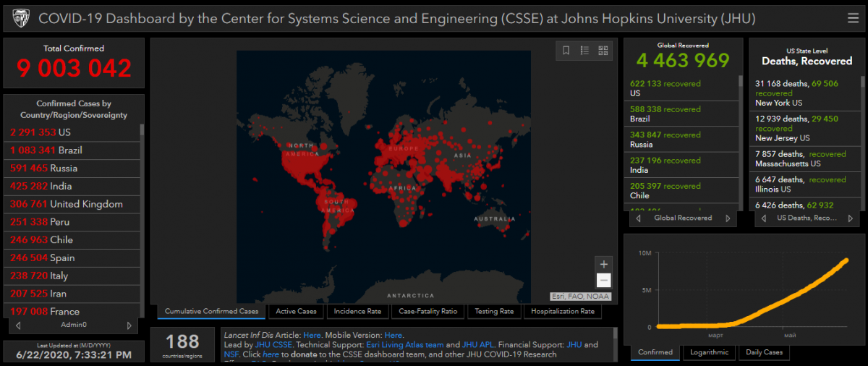Go to next Admin0 list page
The height and width of the screenshot is (366, 868).
[129, 325]
